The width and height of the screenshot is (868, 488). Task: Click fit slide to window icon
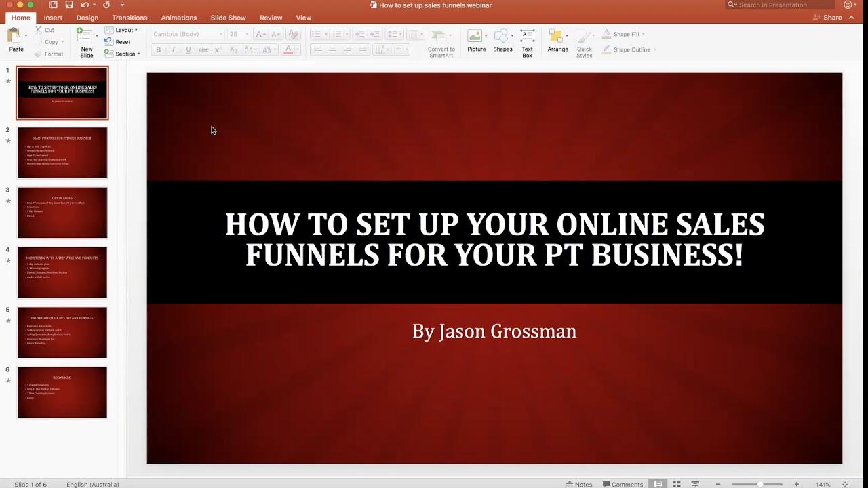(x=845, y=484)
